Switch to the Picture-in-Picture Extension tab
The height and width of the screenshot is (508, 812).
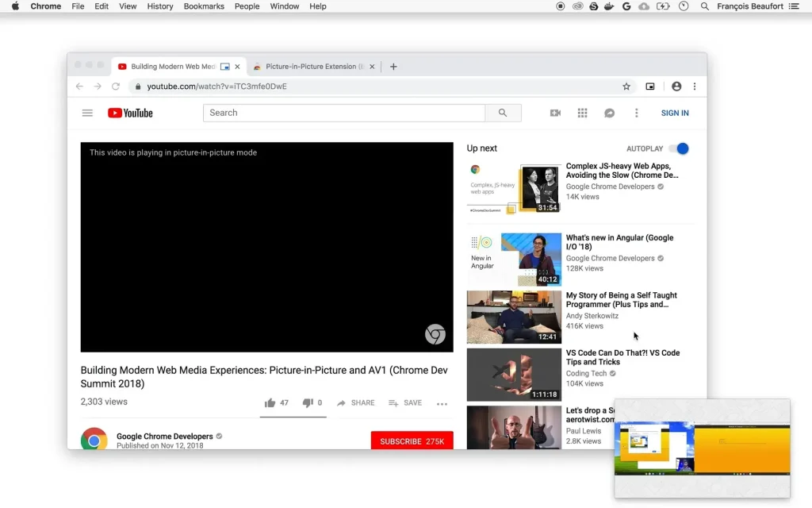click(312, 66)
